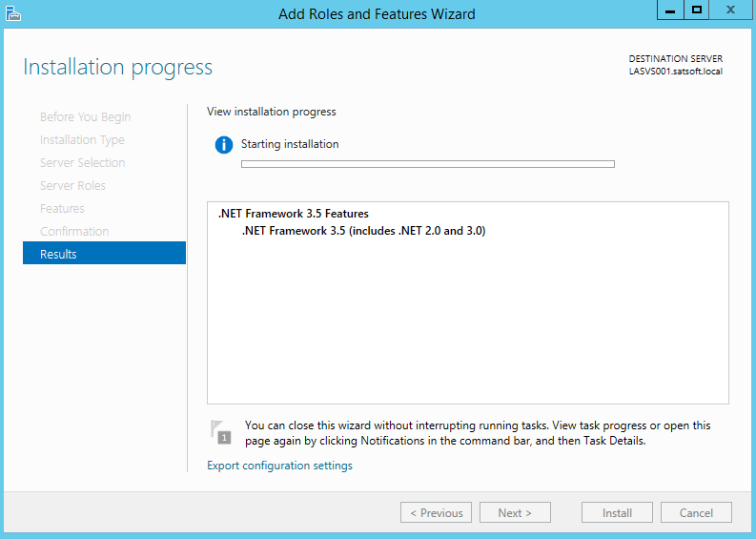Maximize the wizard window
Image resolution: width=756 pixels, height=539 pixels.
696,10
